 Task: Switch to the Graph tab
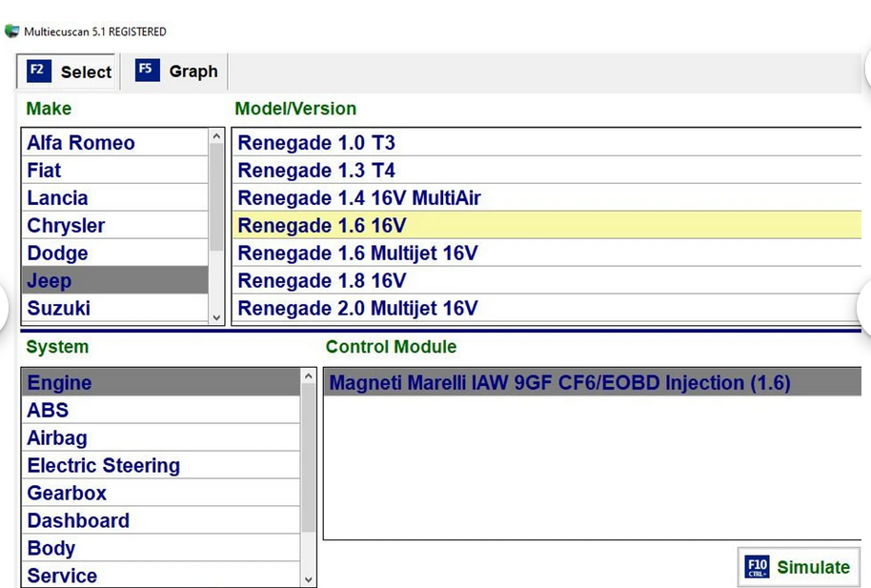175,71
